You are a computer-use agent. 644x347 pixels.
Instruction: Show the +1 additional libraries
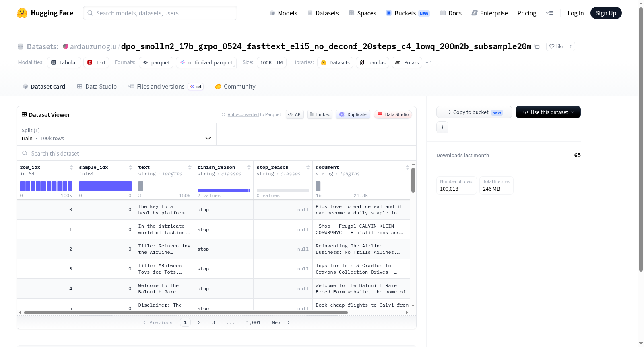429,62
